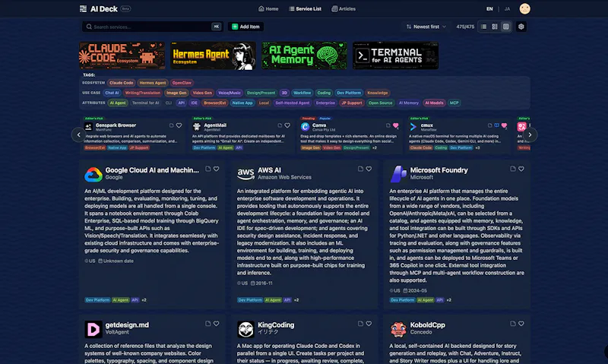Select the AI Agent attribute tag

point(118,103)
